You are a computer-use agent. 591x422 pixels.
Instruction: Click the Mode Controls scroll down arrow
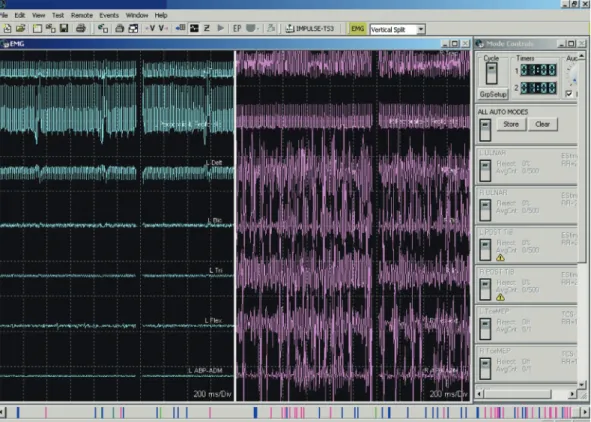[x=582, y=385]
